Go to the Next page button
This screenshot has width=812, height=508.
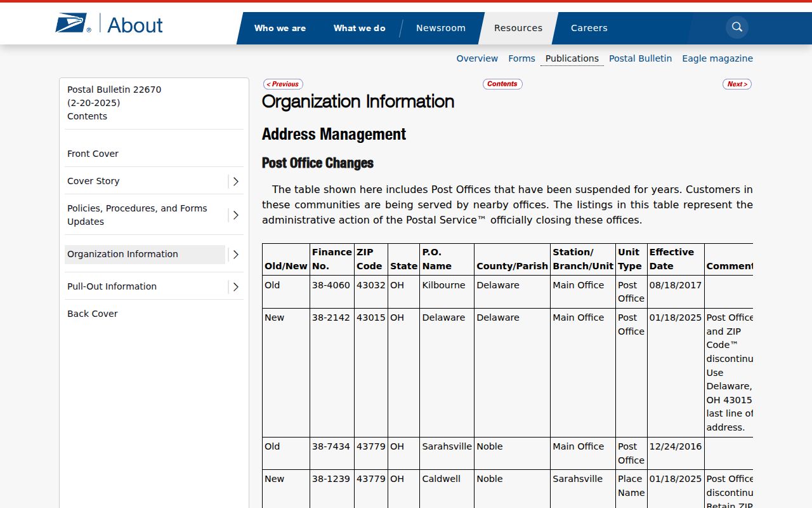737,84
